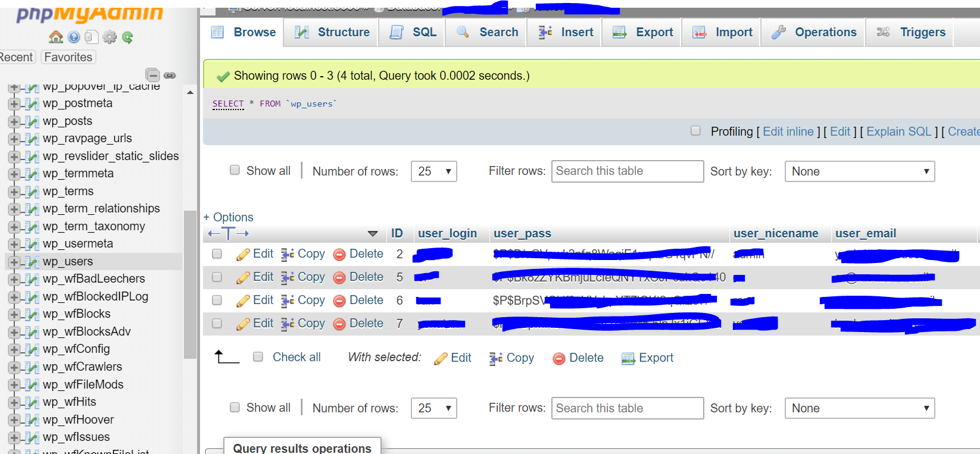Switch to the Structure tab
Image resolution: width=980 pixels, height=454 pixels.
[332, 32]
